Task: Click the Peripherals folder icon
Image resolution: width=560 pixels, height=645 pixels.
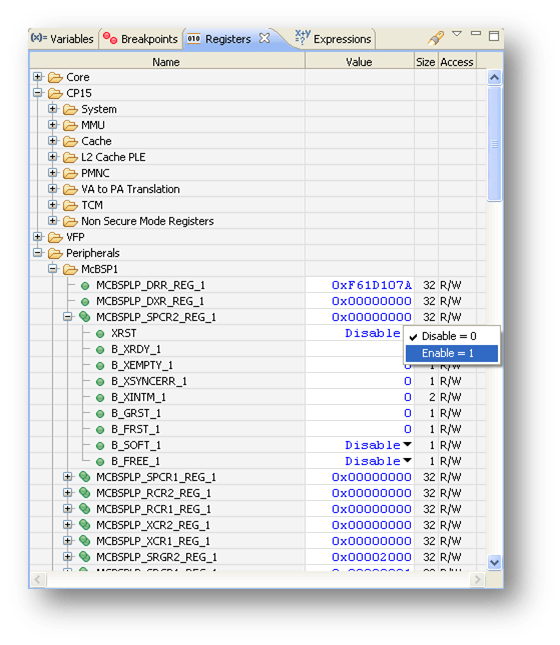Action: (x=55, y=253)
